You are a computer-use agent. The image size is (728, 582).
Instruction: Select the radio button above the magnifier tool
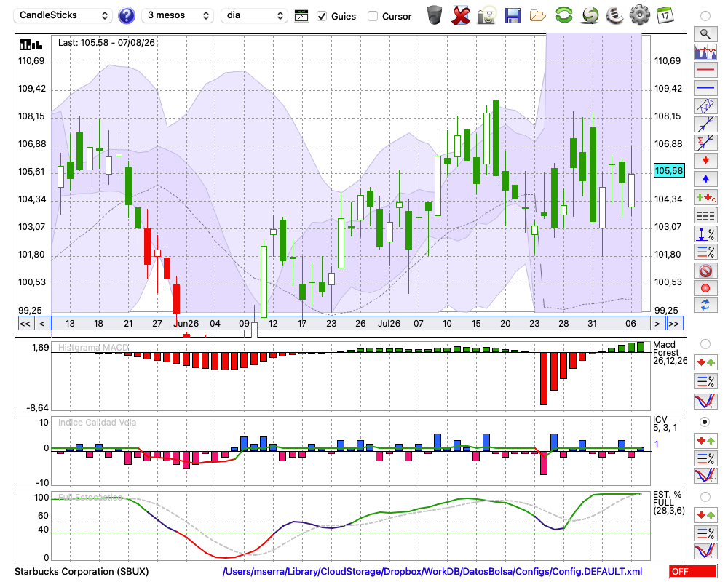tap(705, 16)
